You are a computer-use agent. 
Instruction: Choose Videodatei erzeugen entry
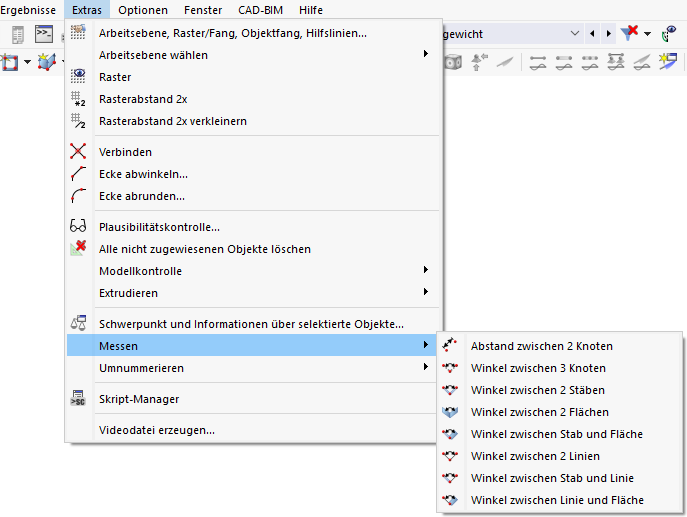pyautogui.click(x=253, y=430)
